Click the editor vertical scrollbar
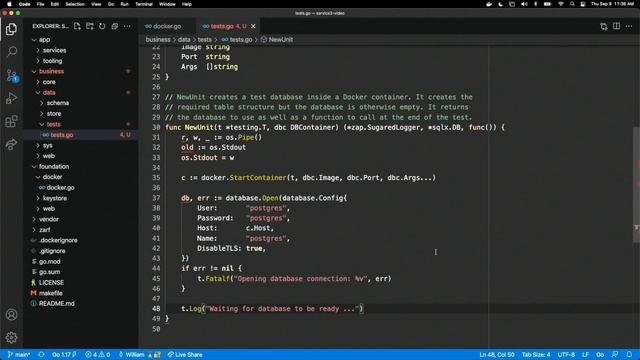The height and width of the screenshot is (360, 640). tap(636, 184)
